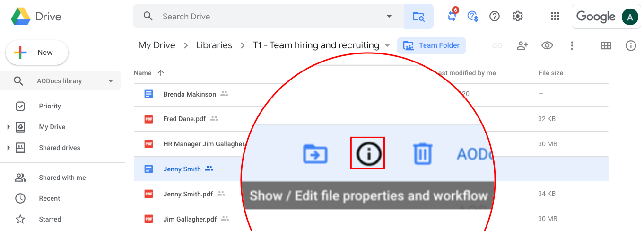The width and height of the screenshot is (644, 231).
Task: Expand the My Drive tree arrow
Action: (x=9, y=127)
